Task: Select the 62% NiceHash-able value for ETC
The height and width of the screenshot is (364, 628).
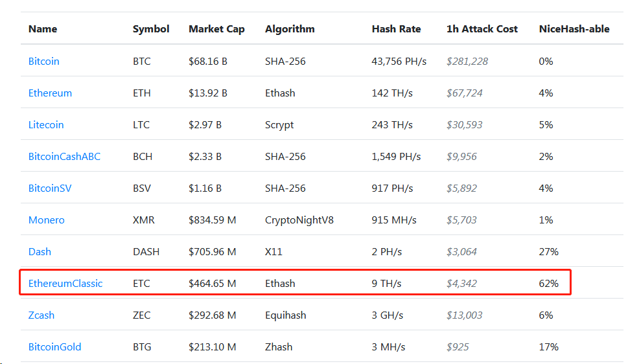Action: (x=549, y=284)
